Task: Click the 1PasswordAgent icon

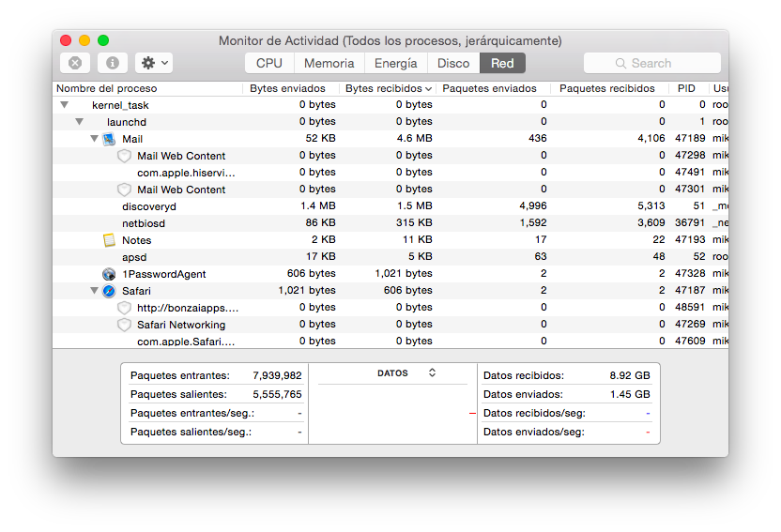Action: point(109,274)
